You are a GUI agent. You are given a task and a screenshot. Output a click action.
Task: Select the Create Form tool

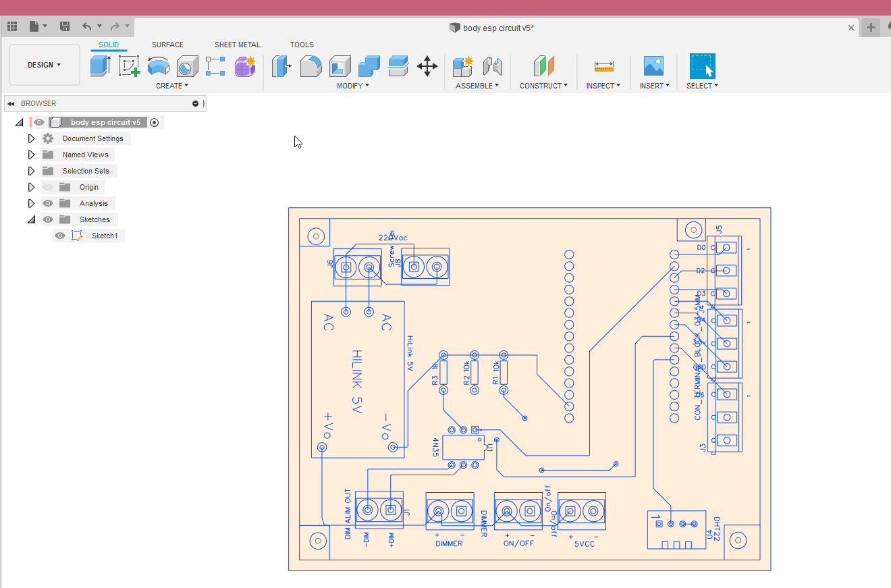(245, 66)
